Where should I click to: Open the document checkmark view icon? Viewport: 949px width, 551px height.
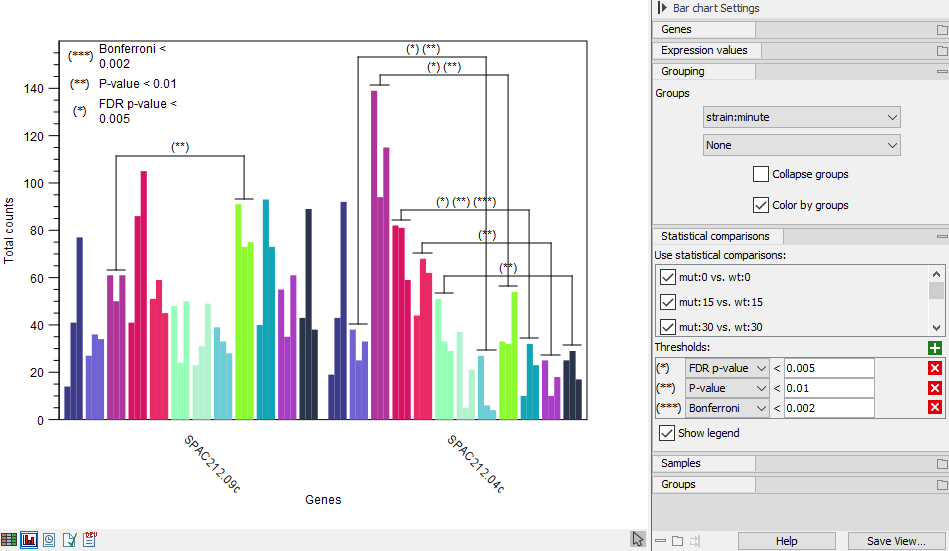pos(69,540)
